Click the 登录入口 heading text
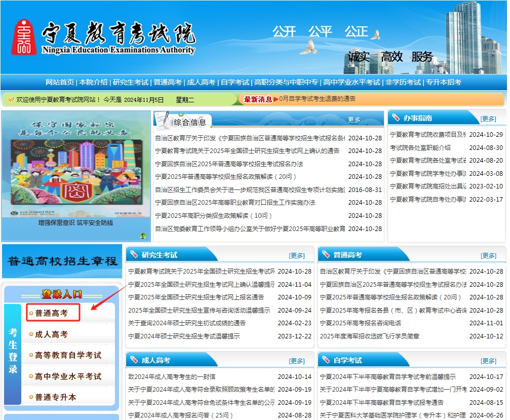This screenshot has width=510, height=420. (62, 294)
